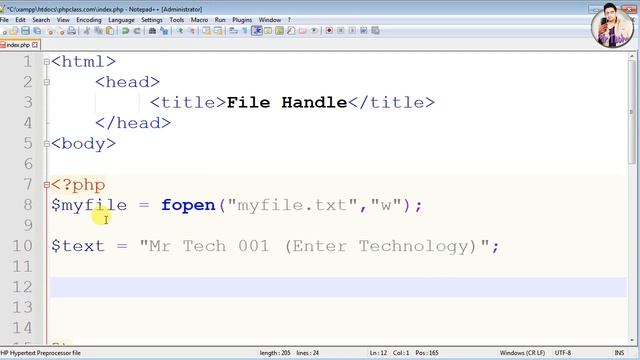The width and height of the screenshot is (640, 360).
Task: Toggle the file Monitoring eye icon
Action: 314,31
